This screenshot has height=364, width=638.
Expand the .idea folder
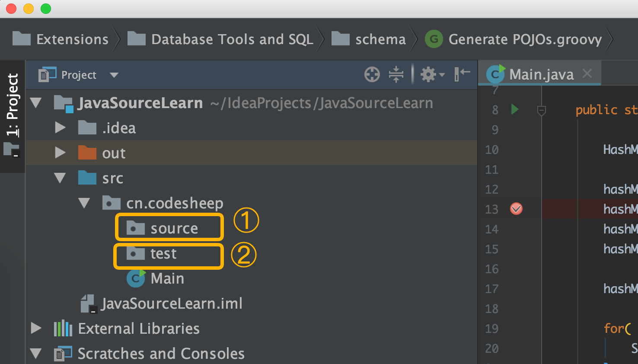pos(60,128)
